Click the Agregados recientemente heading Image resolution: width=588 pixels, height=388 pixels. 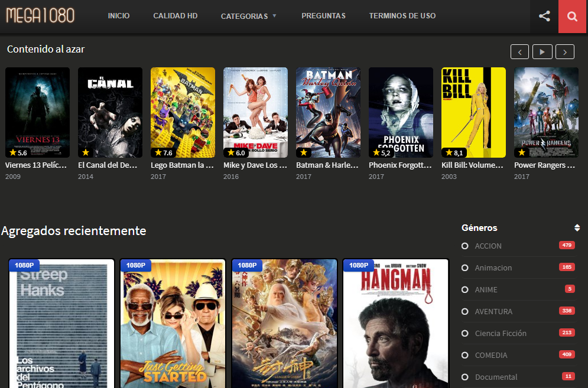pos(73,230)
